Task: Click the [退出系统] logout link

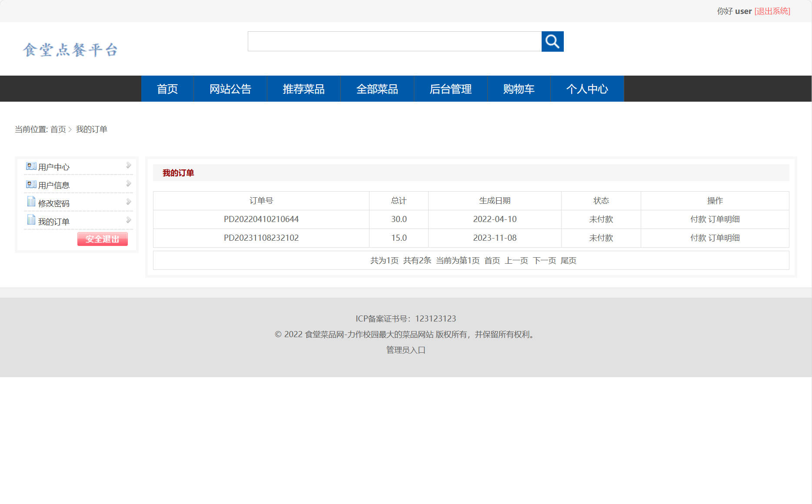Action: point(772,11)
